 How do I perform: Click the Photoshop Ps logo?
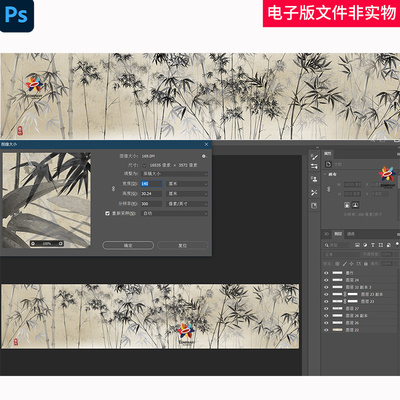click(x=16, y=15)
